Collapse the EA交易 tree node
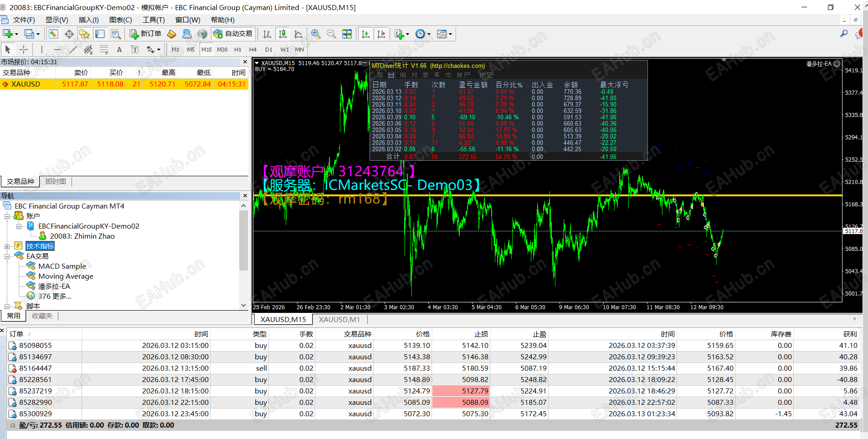This screenshot has height=439, width=868. (x=7, y=256)
